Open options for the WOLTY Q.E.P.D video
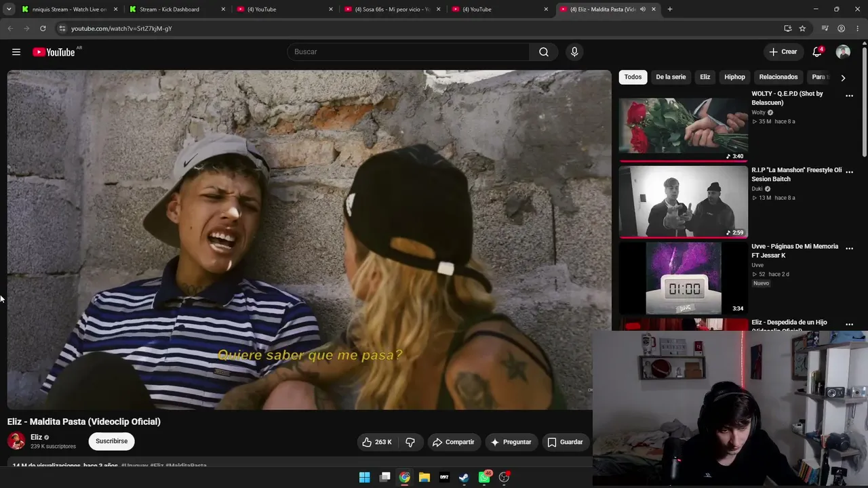This screenshot has width=868, height=488. point(849,96)
